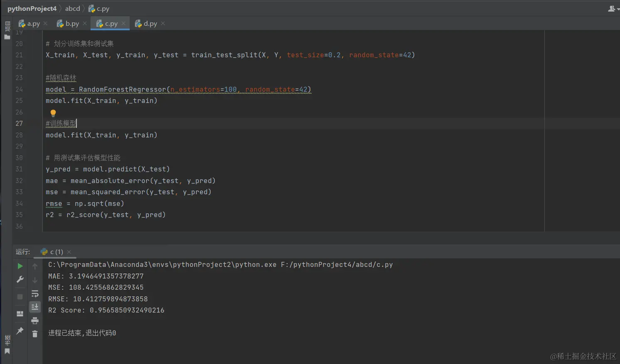Image resolution: width=620 pixels, height=364 pixels.
Task: Open run configuration wrench settings
Action: (20, 279)
